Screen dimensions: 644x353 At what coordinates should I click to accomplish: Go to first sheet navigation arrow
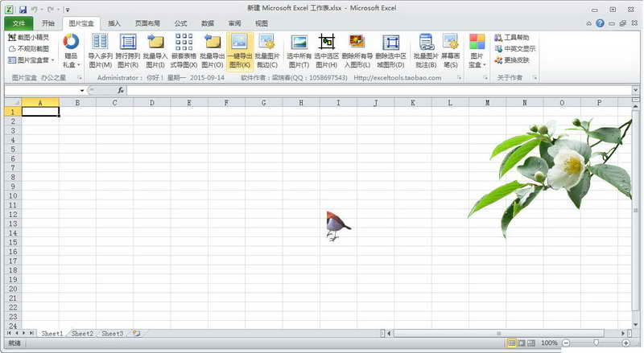coord(9,333)
